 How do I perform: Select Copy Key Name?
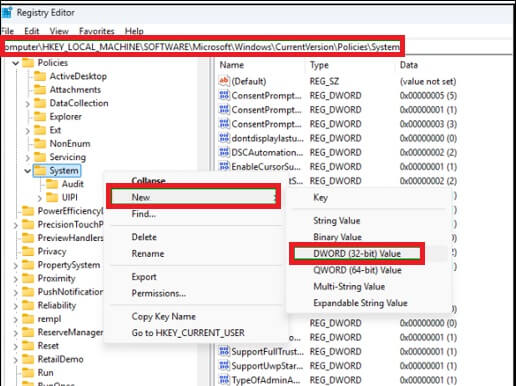(x=163, y=316)
